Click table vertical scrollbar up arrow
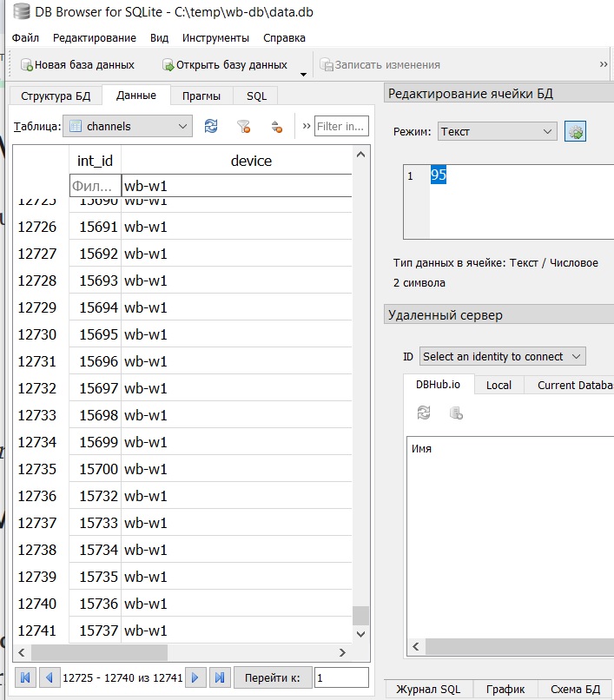614x700 pixels. pyautogui.click(x=360, y=155)
